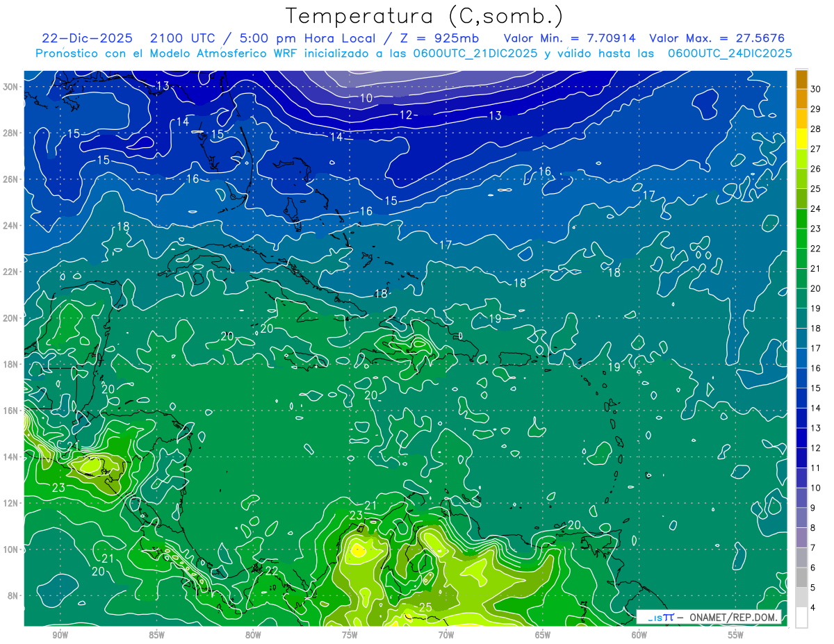Pick the yellow color bar segment between 27 and 28
This screenshot has height=644, width=834.
[x=801, y=139]
